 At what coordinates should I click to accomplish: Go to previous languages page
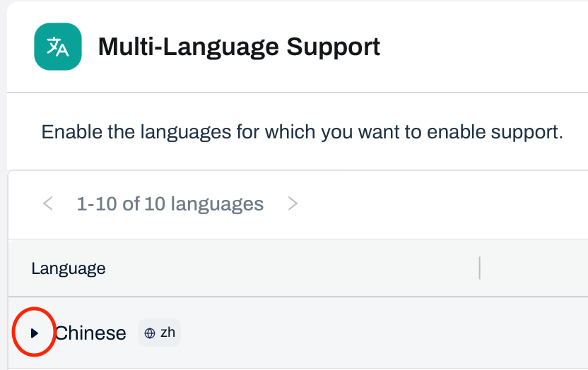coord(48,204)
